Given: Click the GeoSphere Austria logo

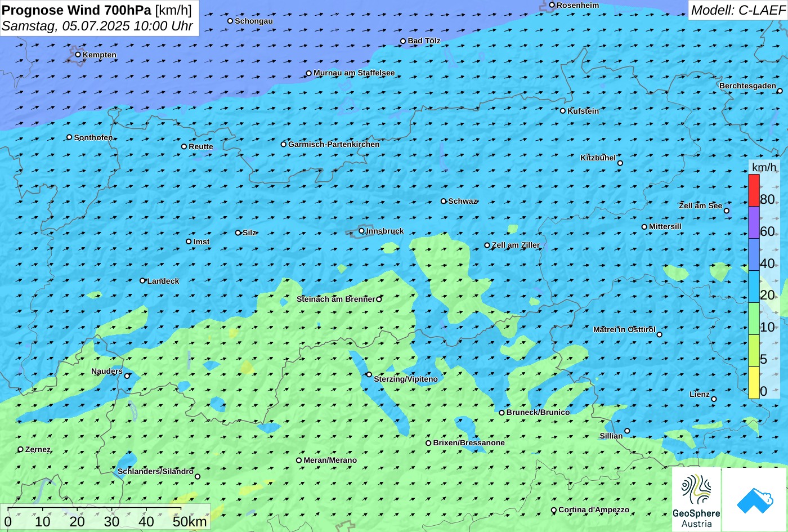Looking at the screenshot, I should pyautogui.click(x=696, y=499).
